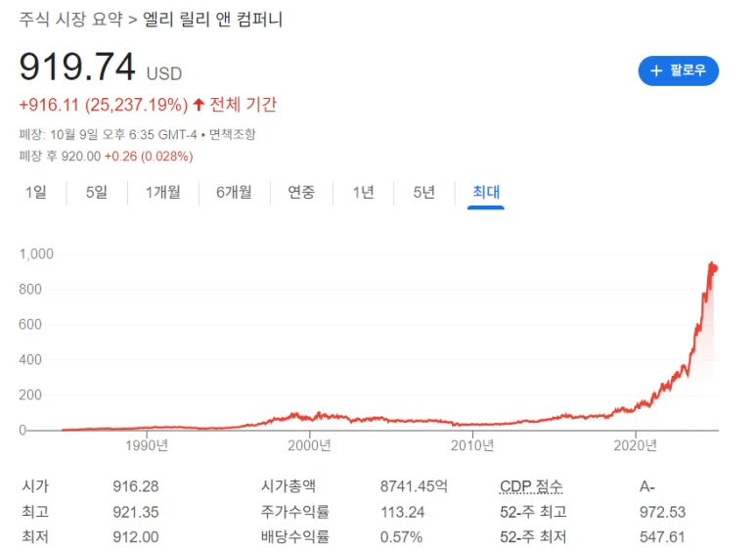This screenshot has height=551, width=756.
Task: Click the after-hours 920.00 price text
Action: coord(81,157)
